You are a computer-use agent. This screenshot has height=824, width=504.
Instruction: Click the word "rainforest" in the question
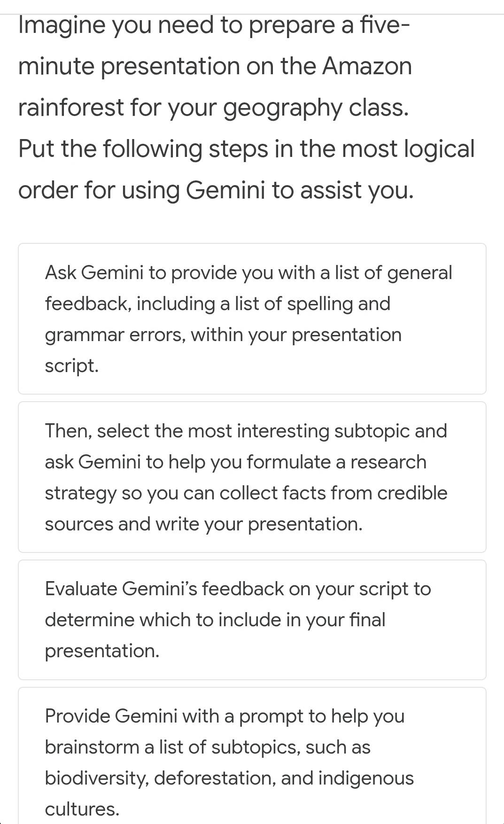click(x=70, y=108)
